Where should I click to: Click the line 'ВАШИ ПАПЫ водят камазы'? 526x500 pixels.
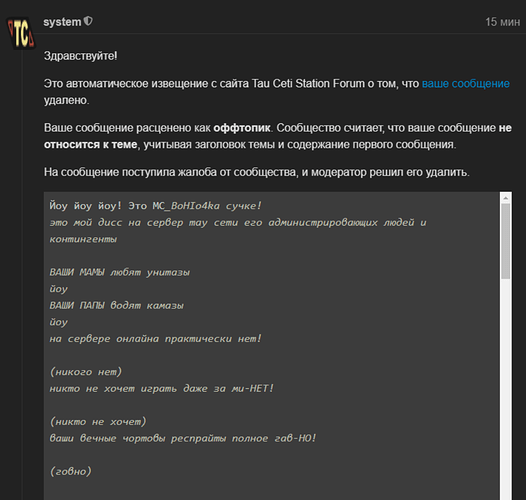[116, 305]
